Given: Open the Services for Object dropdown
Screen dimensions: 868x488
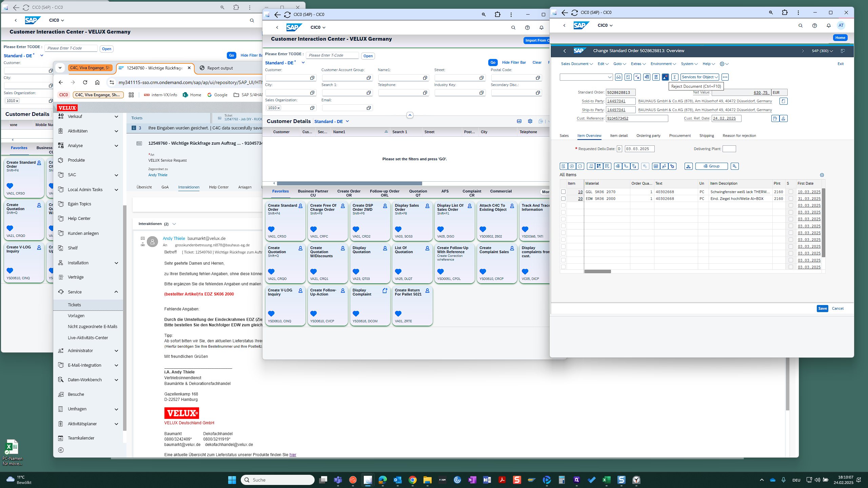Looking at the screenshot, I should click(699, 77).
